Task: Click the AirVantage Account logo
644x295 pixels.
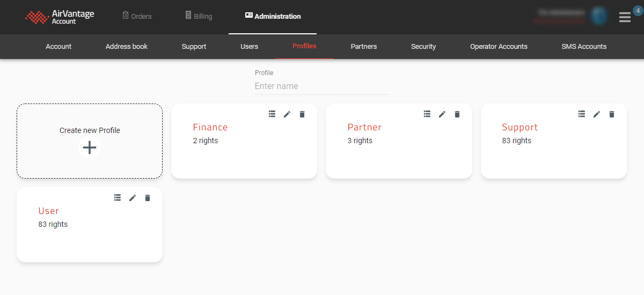Action: [x=60, y=17]
